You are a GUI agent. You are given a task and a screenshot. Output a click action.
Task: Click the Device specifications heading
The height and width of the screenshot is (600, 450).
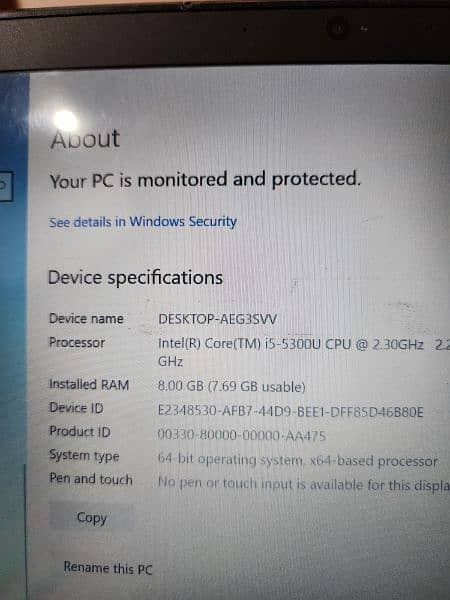(135, 277)
